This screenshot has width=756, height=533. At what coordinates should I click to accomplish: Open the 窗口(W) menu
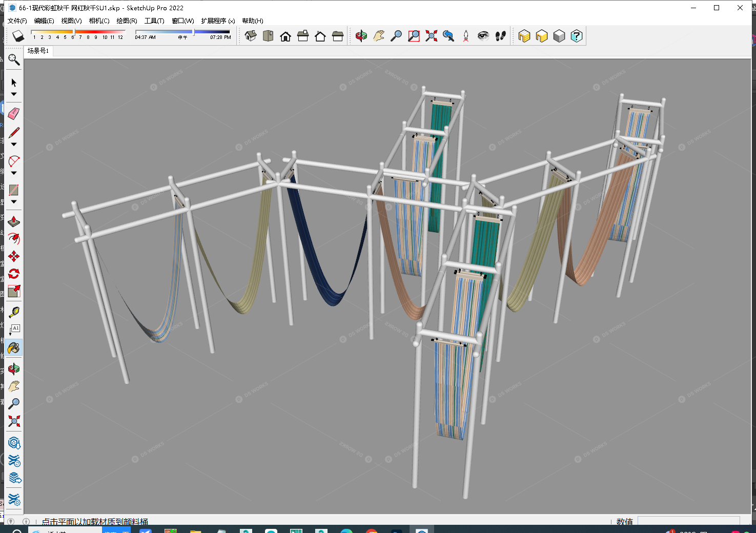pos(183,21)
